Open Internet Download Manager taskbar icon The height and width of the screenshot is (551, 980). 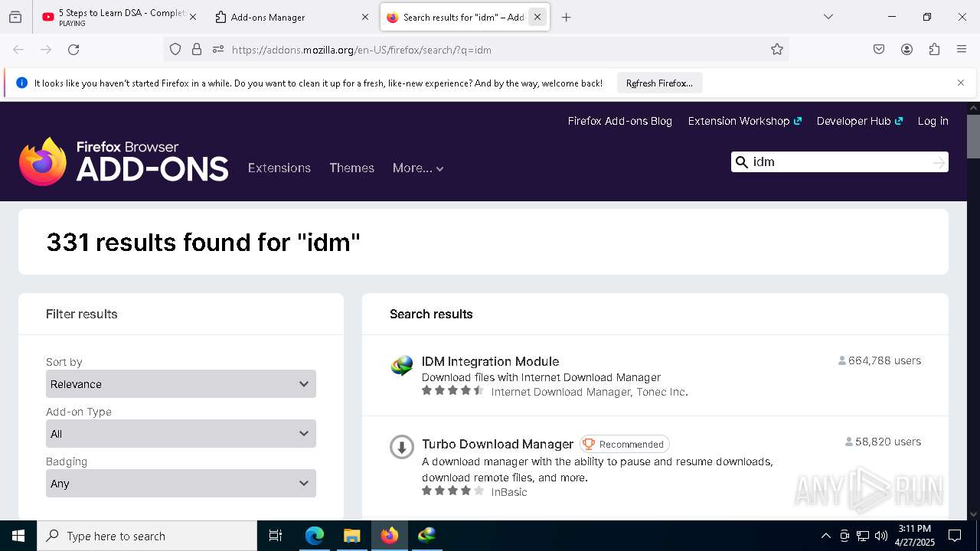(426, 536)
